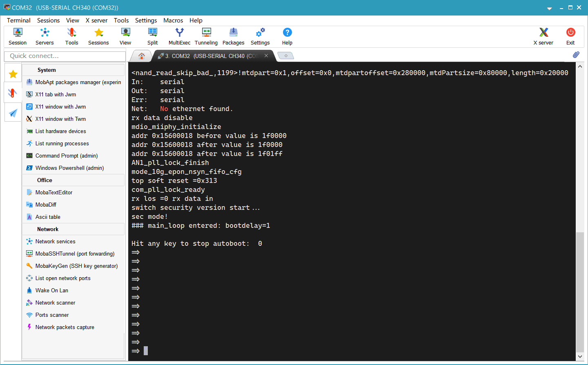The width and height of the screenshot is (588, 365).
Task: Open new tab with plus button
Action: click(285, 56)
